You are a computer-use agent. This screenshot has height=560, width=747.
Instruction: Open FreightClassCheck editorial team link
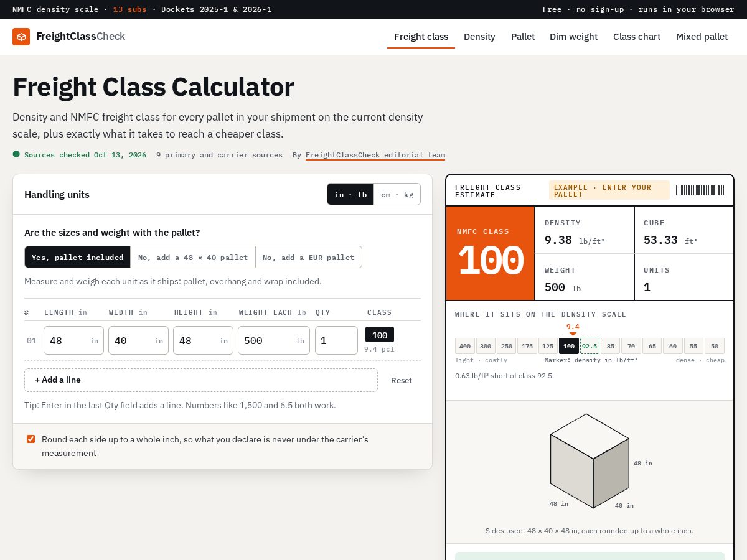pos(375,155)
